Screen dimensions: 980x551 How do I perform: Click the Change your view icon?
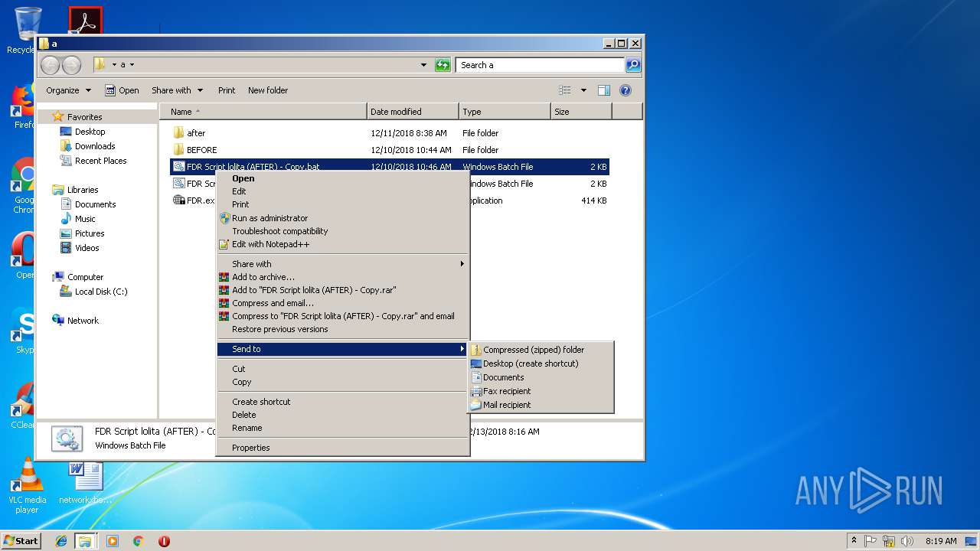(x=565, y=90)
